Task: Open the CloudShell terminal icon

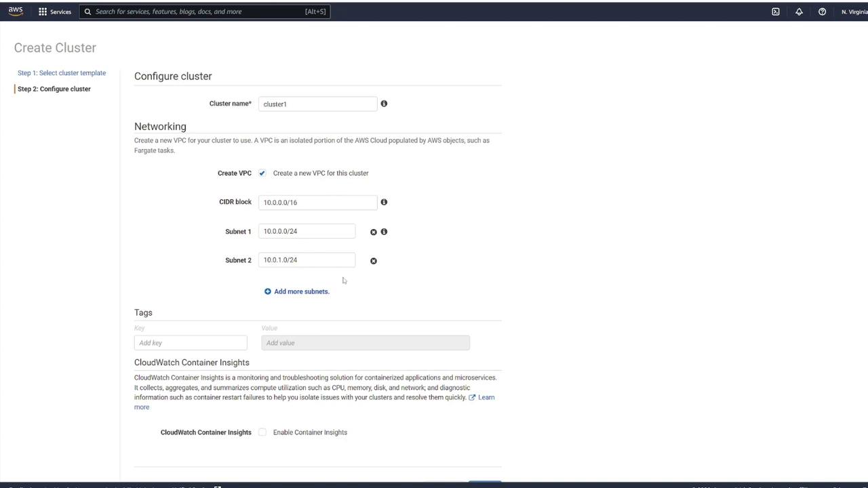Action: coord(776,12)
